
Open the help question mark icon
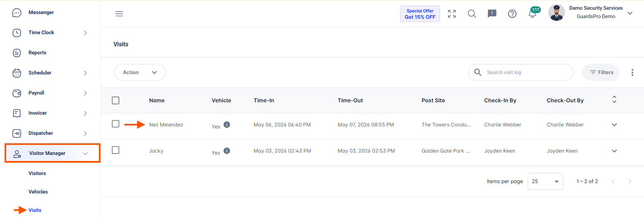(x=512, y=14)
